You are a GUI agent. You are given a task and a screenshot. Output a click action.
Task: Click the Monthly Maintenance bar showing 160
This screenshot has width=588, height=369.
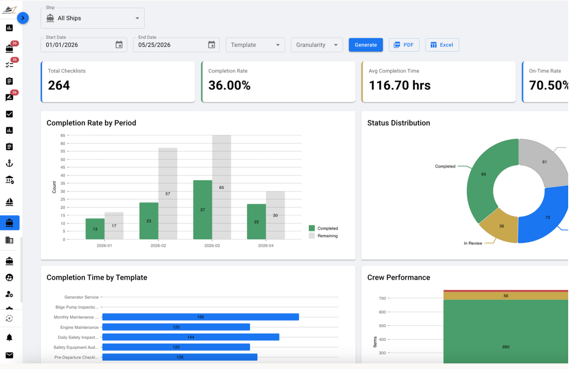point(200,317)
